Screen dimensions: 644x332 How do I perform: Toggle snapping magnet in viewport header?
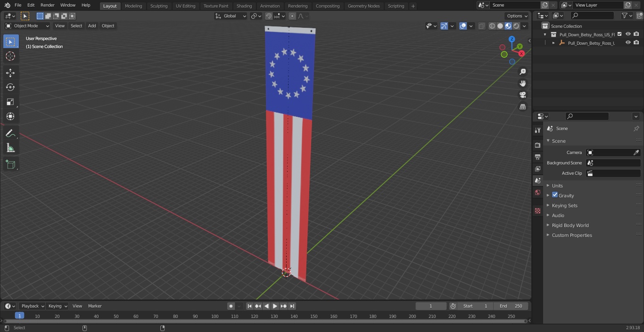pos(269,16)
